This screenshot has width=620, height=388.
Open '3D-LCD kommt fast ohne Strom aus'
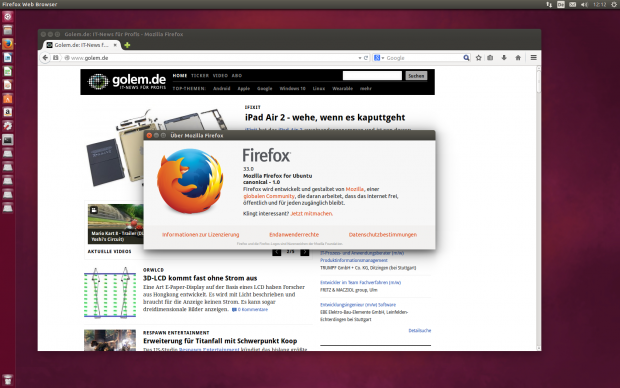point(200,278)
